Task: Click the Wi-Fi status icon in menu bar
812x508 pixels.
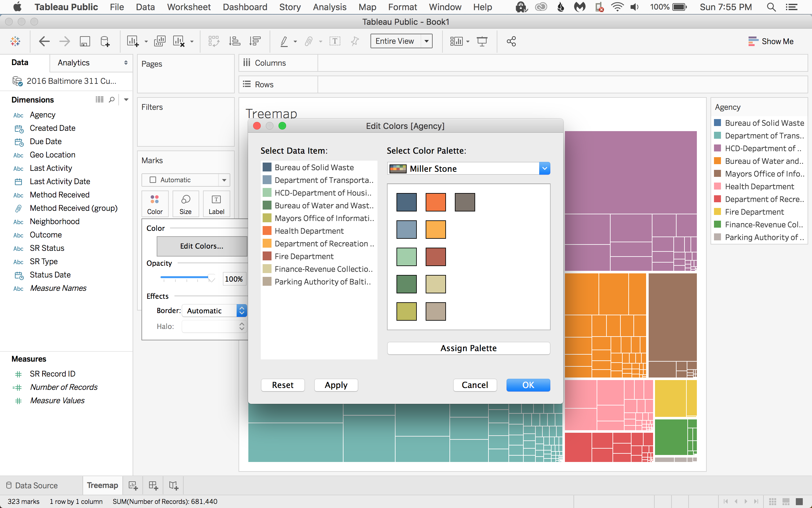Action: tap(617, 7)
